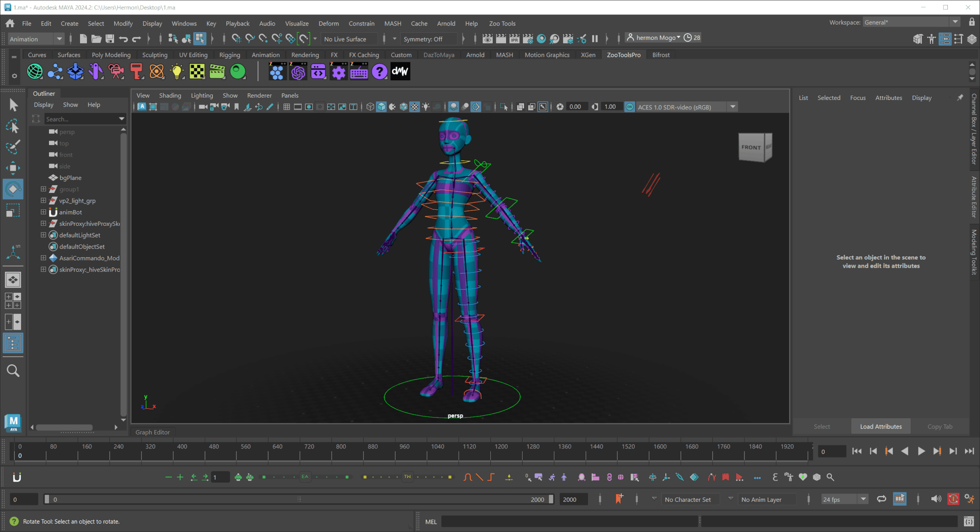Open the ZooTools hive character tool icon
This screenshot has height=532, width=980.
(278, 71)
